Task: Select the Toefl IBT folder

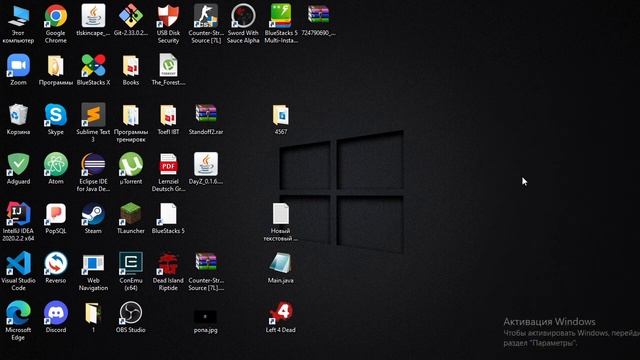Action: tap(168, 115)
